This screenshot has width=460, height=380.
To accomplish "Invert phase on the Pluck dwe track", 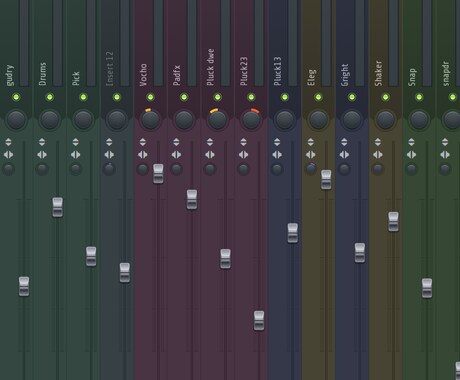I will click(210, 142).
